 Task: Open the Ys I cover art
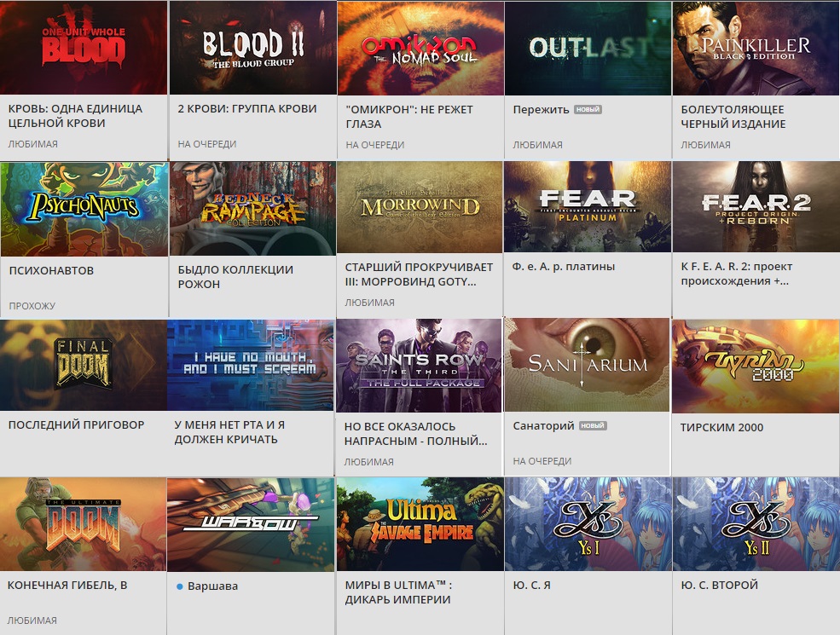tap(588, 525)
